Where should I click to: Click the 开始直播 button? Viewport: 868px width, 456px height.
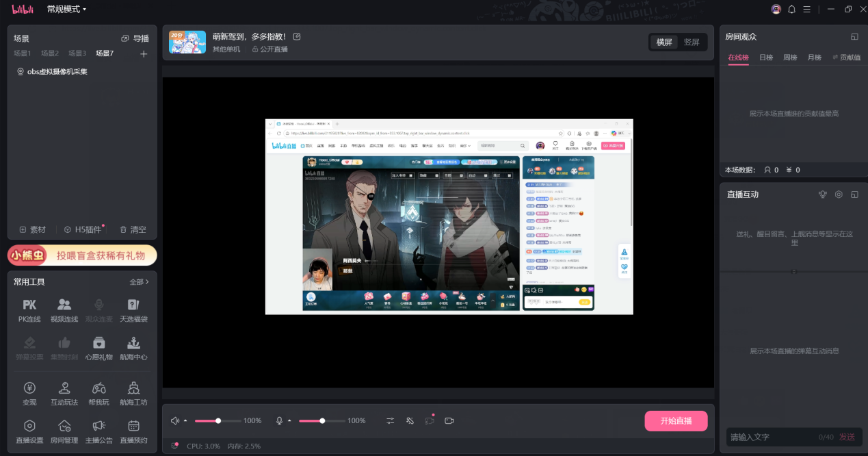click(x=676, y=420)
